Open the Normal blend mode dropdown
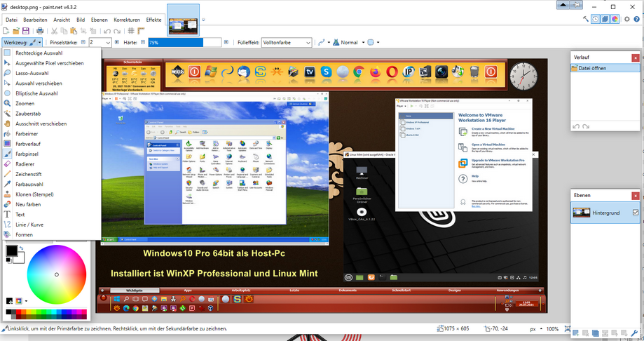 350,43
